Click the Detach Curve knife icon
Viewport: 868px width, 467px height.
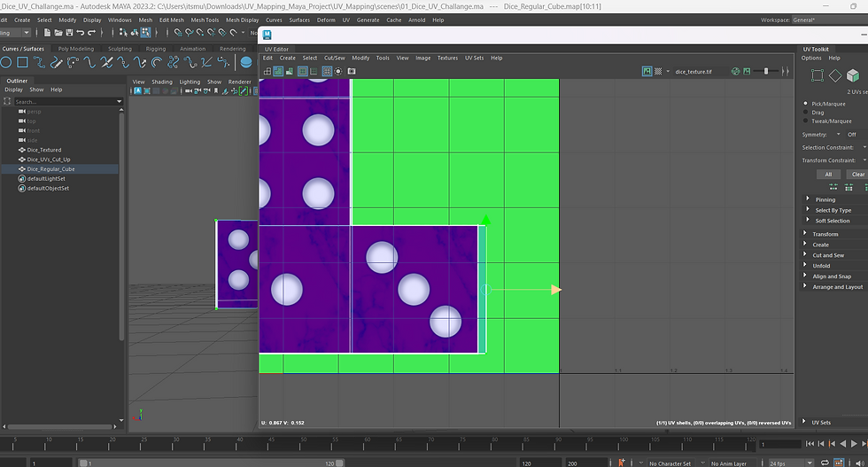coord(106,62)
